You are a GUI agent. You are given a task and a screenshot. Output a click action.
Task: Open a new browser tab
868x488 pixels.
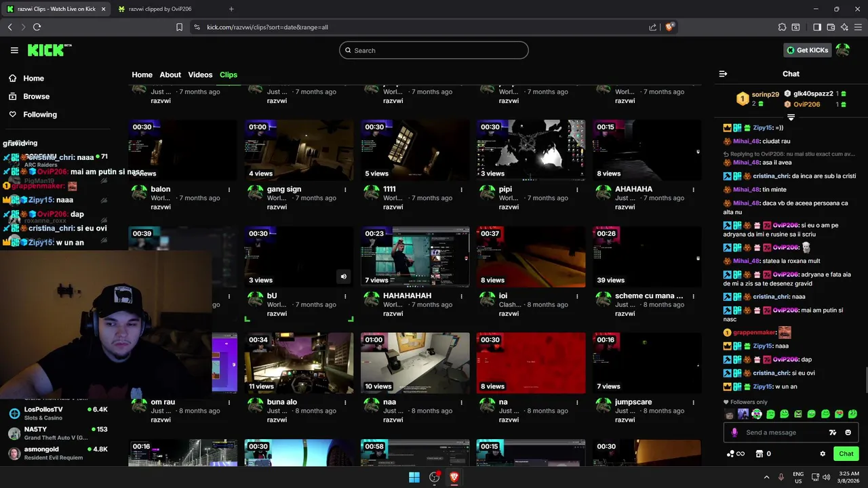click(231, 9)
